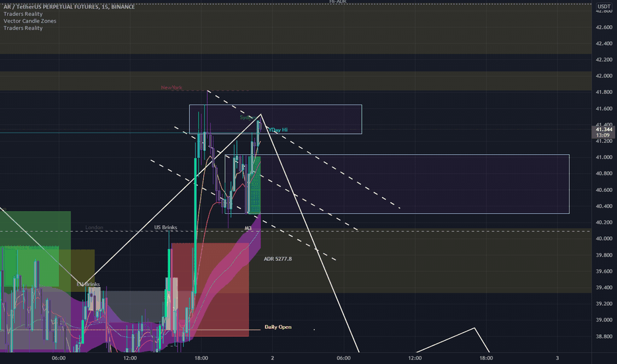Select the red shaded zone above Daily Open

coord(210,290)
